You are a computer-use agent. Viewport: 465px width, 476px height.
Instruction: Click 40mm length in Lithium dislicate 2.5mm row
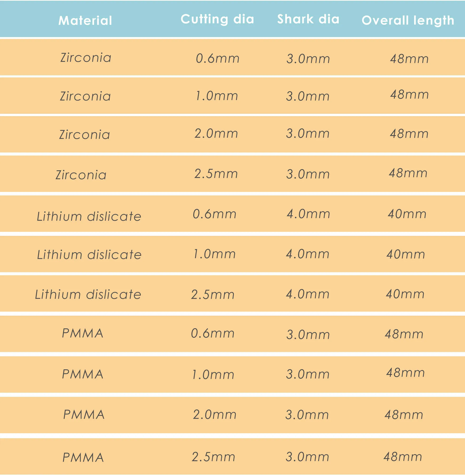[405, 294]
